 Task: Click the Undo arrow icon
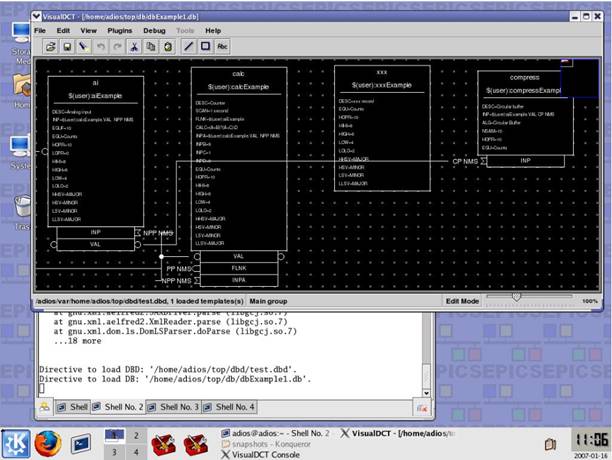[x=103, y=46]
